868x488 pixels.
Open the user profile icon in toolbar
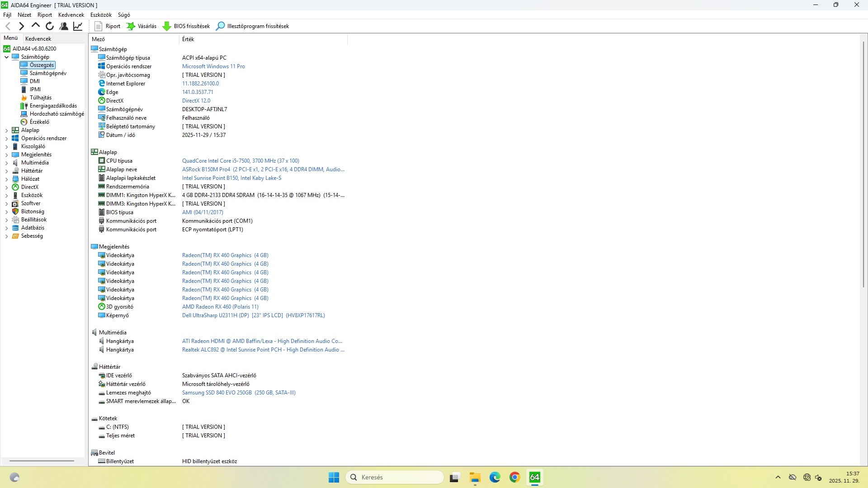pyautogui.click(x=64, y=26)
